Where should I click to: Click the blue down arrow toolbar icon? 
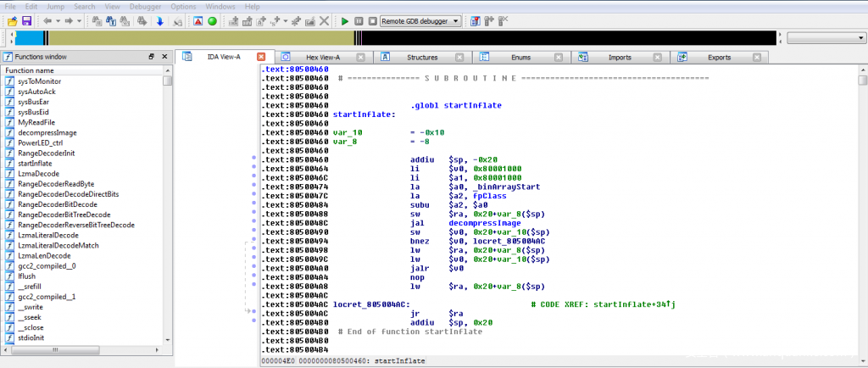[159, 20]
